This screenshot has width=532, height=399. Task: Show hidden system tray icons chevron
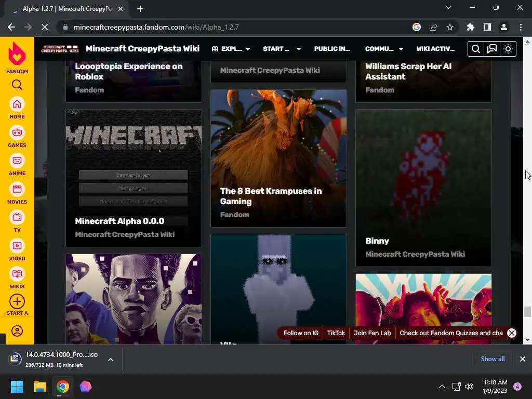coord(442,387)
